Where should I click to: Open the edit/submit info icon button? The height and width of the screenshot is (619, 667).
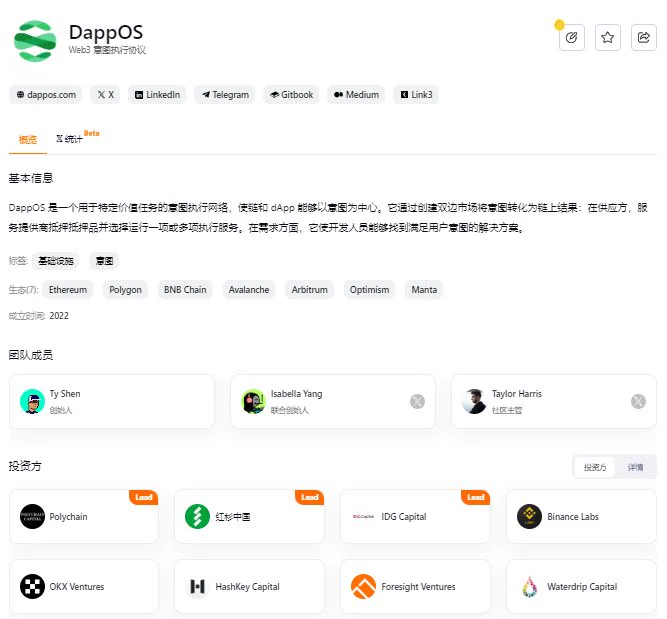point(571,37)
